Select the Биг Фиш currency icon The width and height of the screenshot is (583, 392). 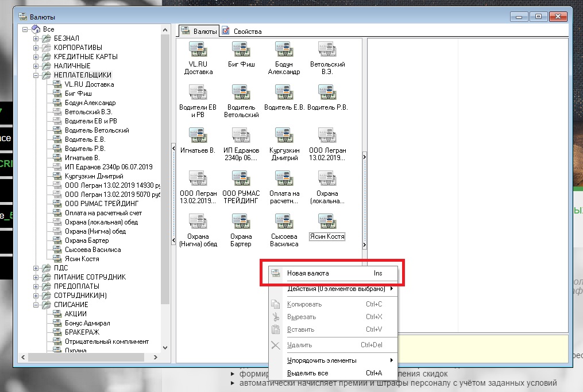[241, 50]
